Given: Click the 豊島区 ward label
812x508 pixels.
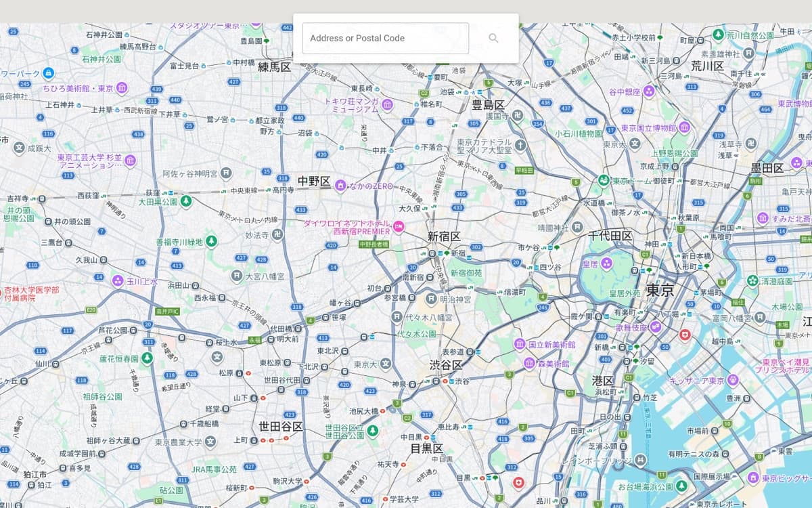Looking at the screenshot, I should click(488, 105).
